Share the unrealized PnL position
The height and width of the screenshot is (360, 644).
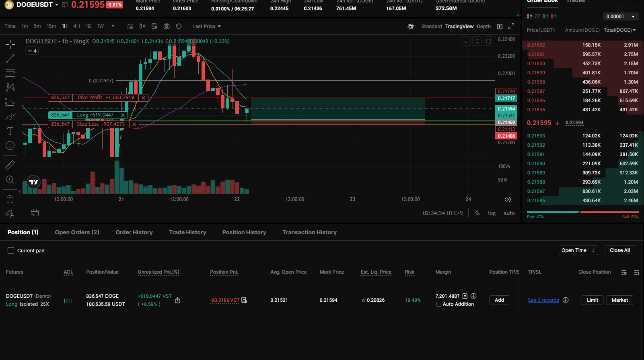(177, 300)
